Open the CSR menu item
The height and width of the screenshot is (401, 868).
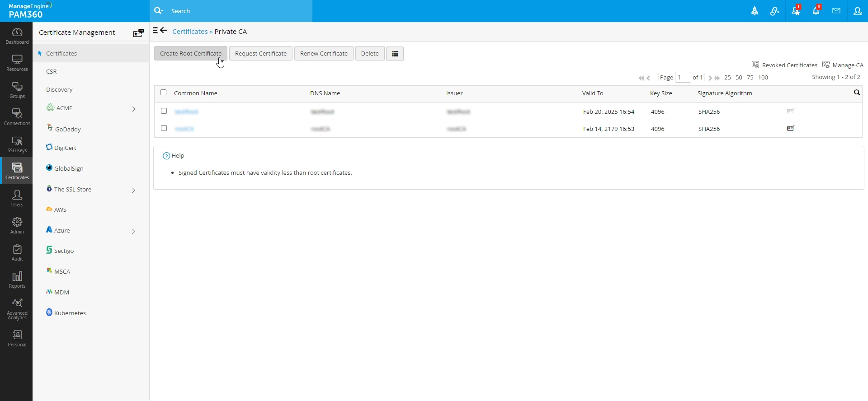[x=52, y=72]
